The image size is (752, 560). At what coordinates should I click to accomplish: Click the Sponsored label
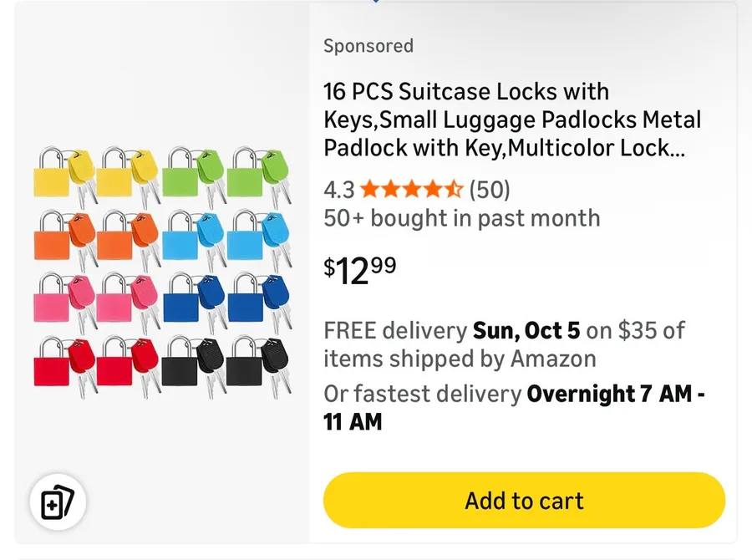click(x=368, y=46)
